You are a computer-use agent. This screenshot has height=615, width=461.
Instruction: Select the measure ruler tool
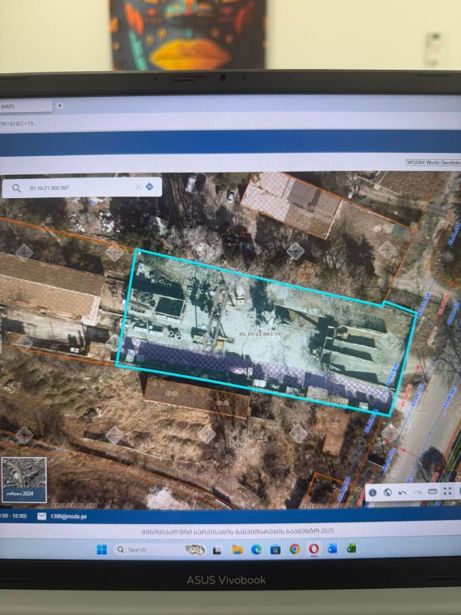[432, 491]
